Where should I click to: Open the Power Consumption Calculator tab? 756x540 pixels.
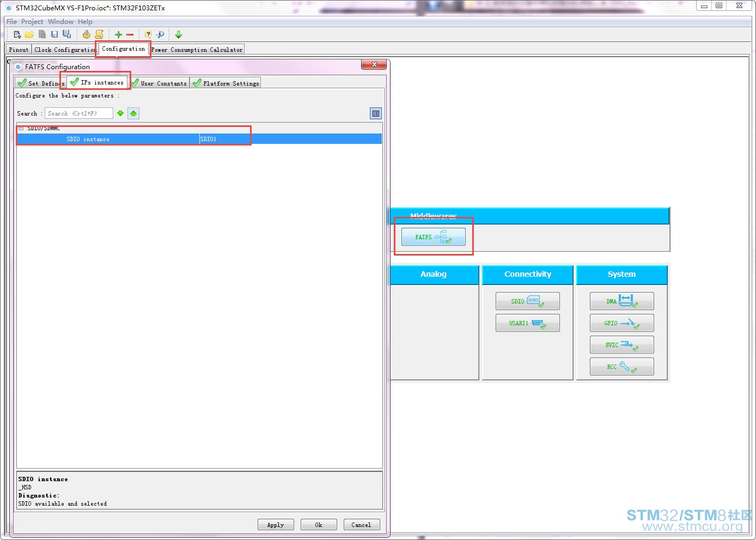[x=197, y=50]
